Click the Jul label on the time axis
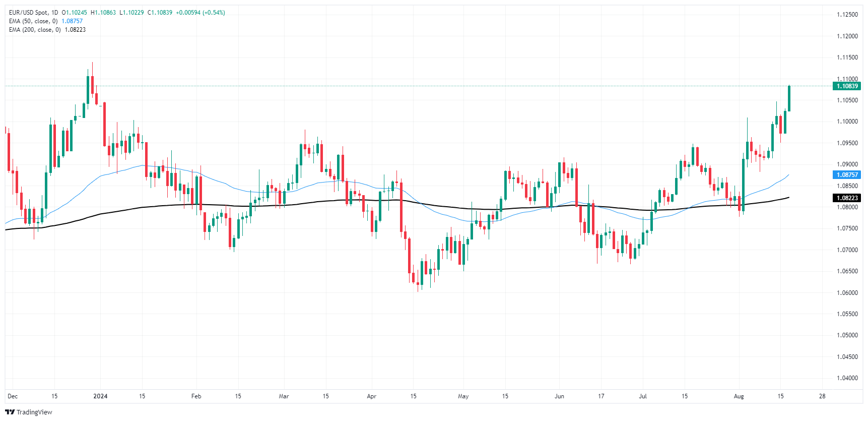 [x=643, y=396]
